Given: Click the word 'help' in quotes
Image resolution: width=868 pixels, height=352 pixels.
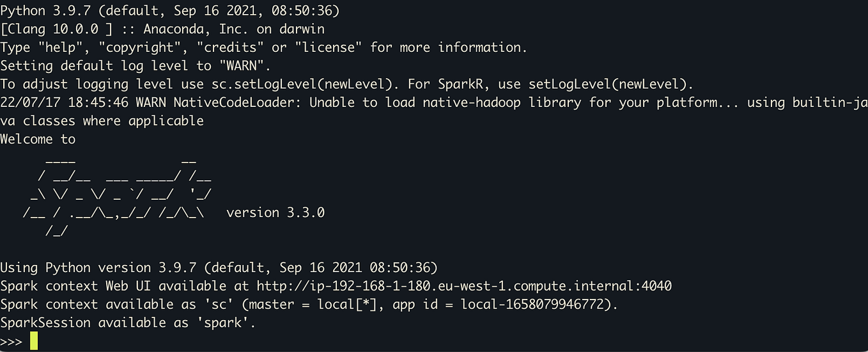Looking at the screenshot, I should pos(60,47).
